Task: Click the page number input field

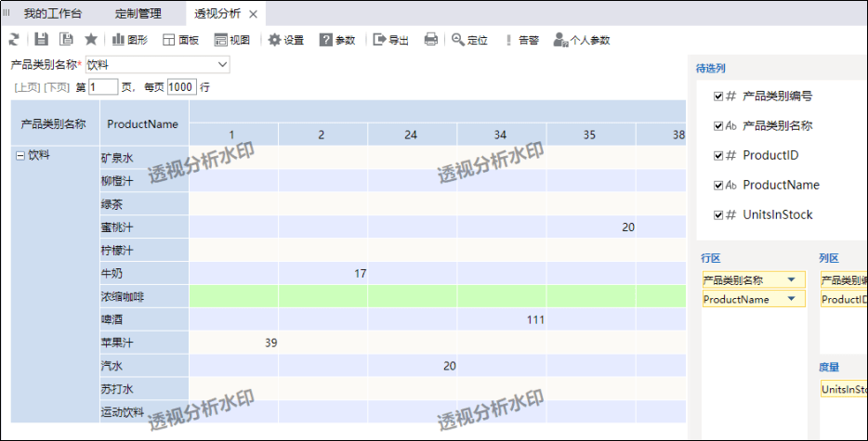Action: (103, 87)
